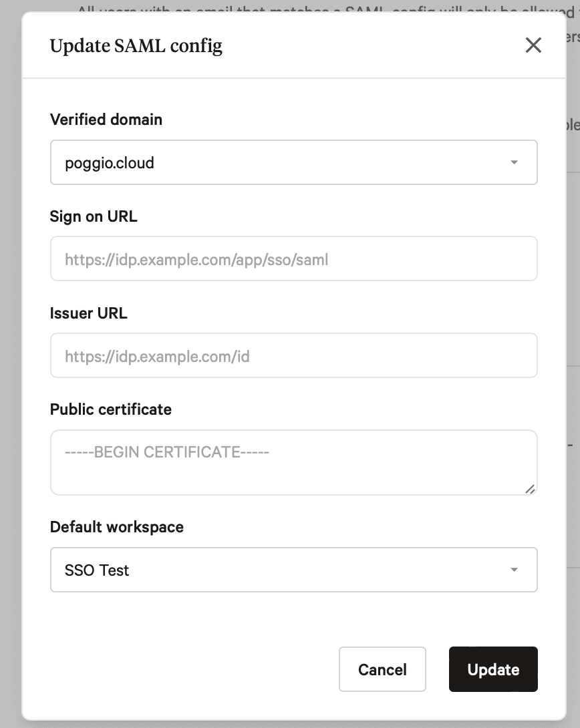Click the Public certificate label

point(111,409)
